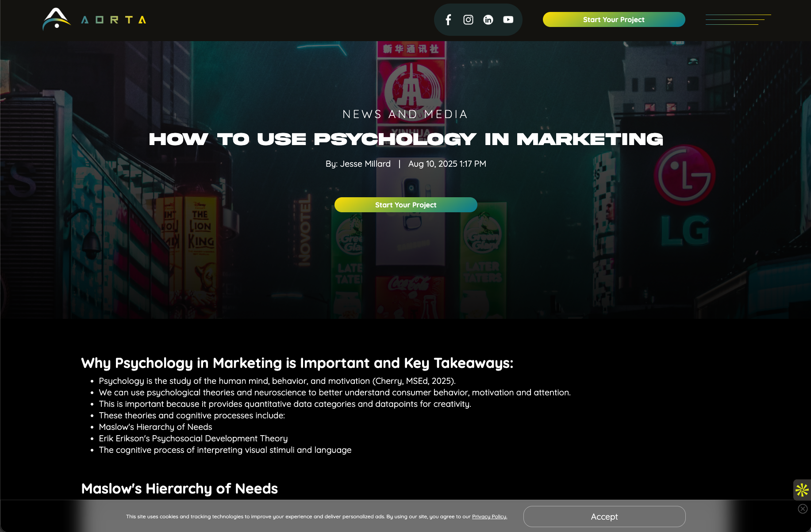This screenshot has width=811, height=532.
Task: Click the NEWS AND MEDIA category label
Action: [405, 114]
